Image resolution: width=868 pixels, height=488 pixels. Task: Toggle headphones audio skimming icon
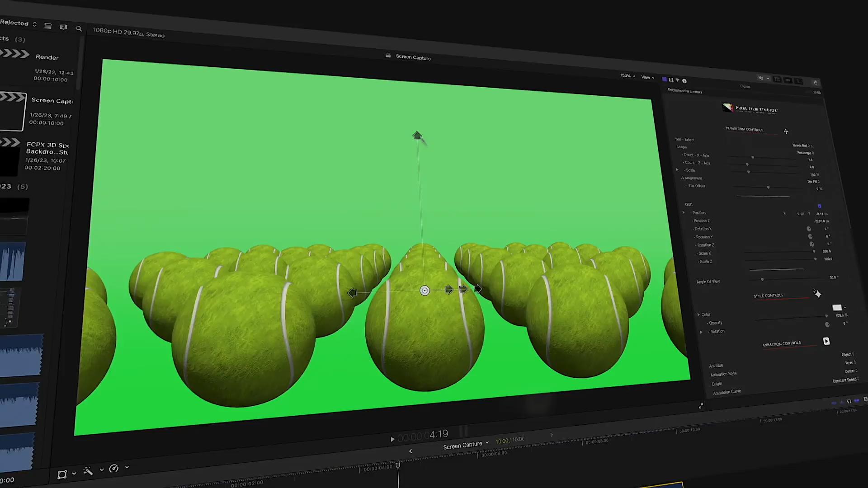(x=849, y=401)
